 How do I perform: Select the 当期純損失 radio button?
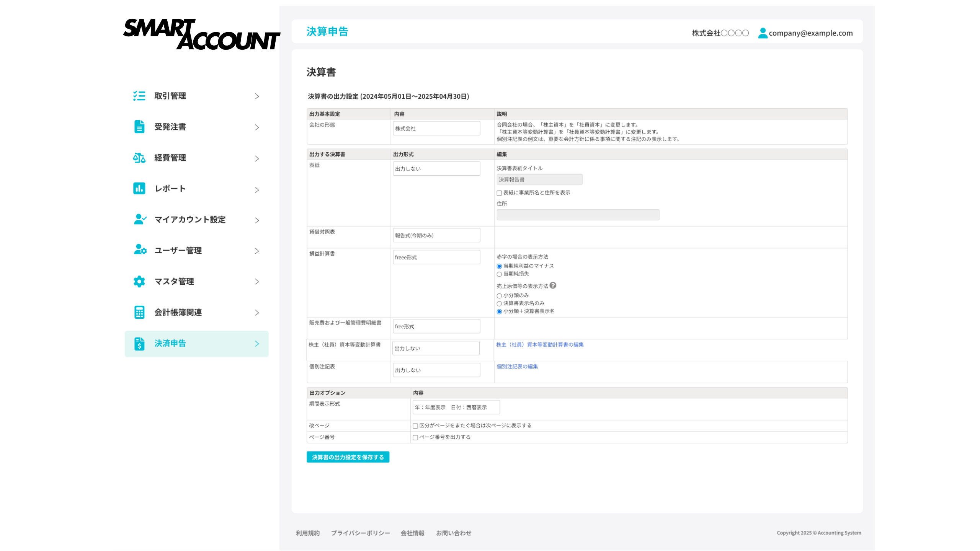tap(499, 274)
